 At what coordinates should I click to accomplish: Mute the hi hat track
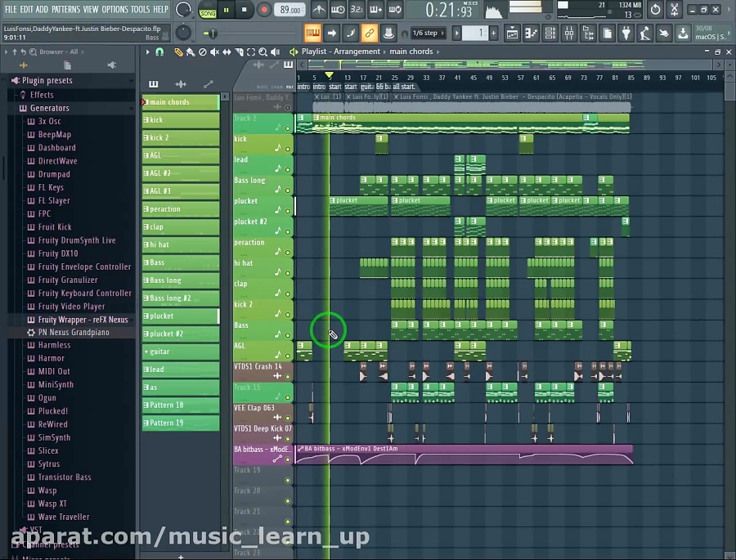point(288,273)
